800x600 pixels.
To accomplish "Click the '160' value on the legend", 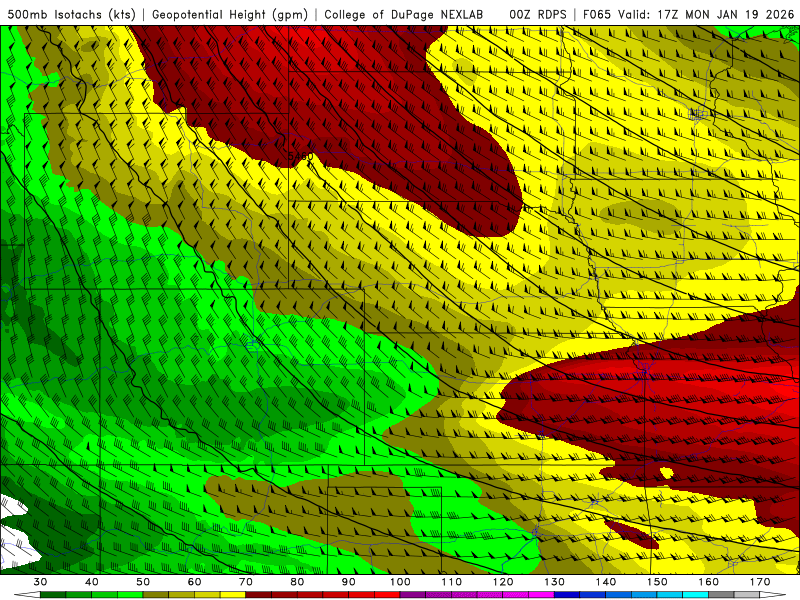I will click(x=709, y=582).
